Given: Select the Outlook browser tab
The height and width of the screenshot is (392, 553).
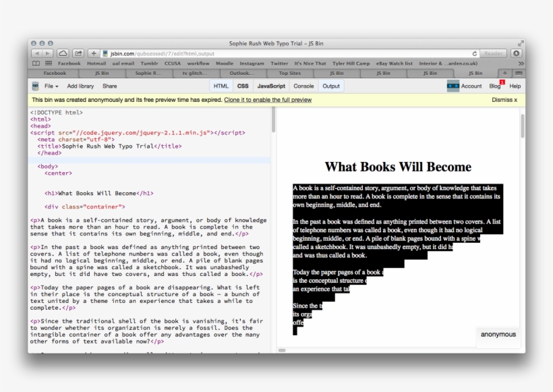Looking at the screenshot, I should pyautogui.click(x=243, y=72).
